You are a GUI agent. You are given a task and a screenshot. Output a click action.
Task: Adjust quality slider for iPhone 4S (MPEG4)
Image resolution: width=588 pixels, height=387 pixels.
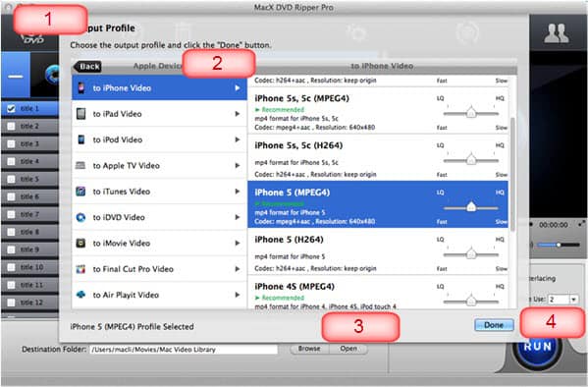(471, 301)
